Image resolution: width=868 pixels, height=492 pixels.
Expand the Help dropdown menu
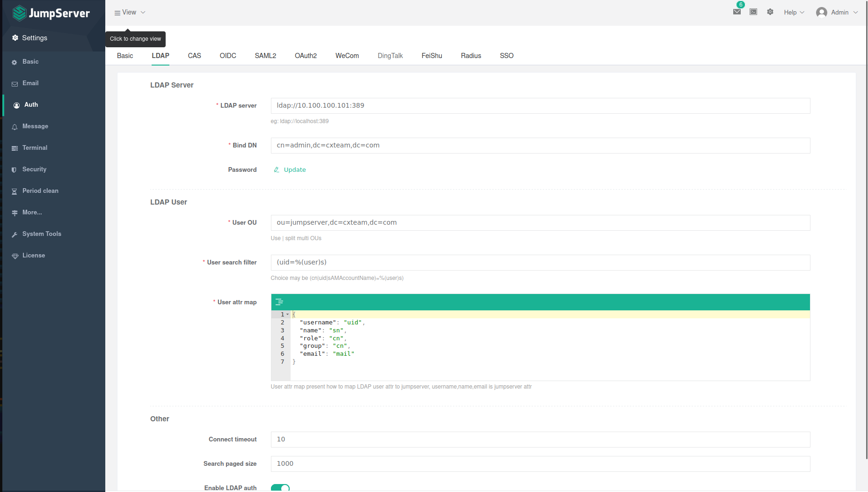pos(794,12)
